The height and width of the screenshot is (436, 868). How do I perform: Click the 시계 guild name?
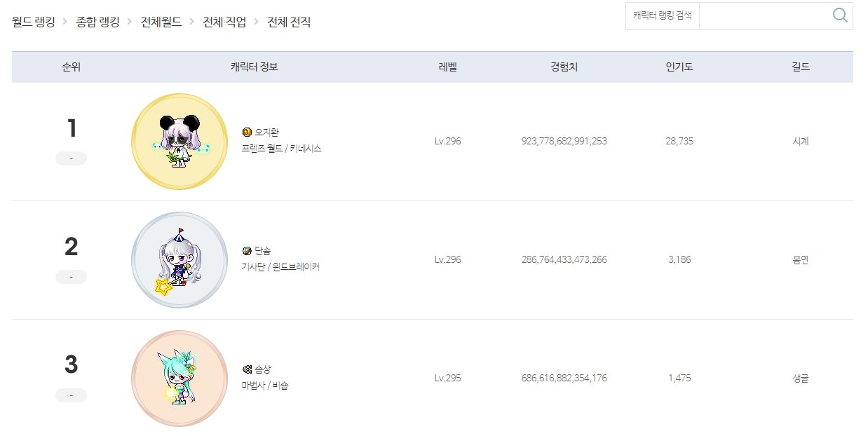pyautogui.click(x=800, y=141)
